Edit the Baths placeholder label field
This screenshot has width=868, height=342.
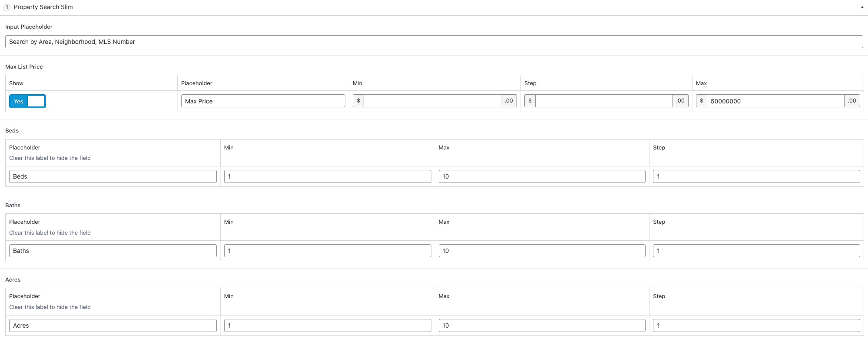point(113,251)
